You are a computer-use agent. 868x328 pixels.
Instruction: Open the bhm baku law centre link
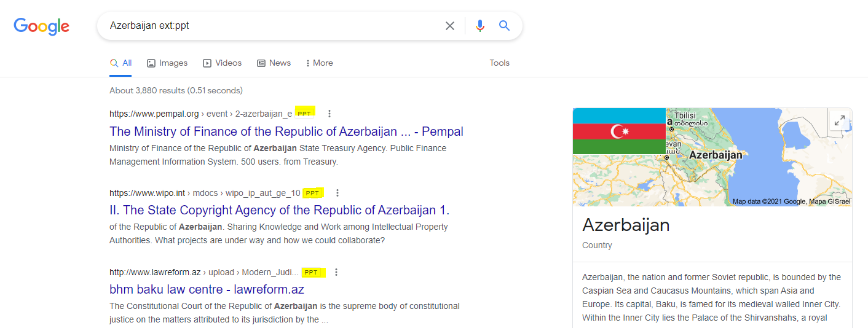point(207,289)
